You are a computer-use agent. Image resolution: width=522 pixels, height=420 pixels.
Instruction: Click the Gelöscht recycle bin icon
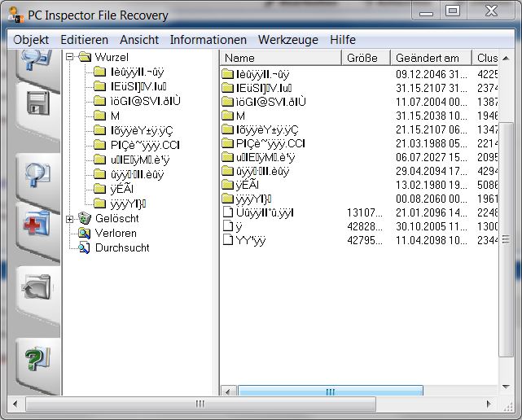pyautogui.click(x=85, y=218)
